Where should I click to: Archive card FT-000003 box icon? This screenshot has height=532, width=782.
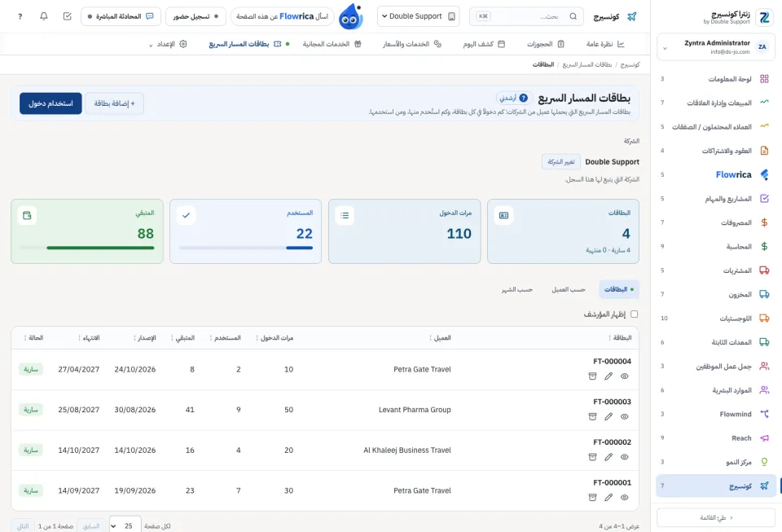coord(592,417)
